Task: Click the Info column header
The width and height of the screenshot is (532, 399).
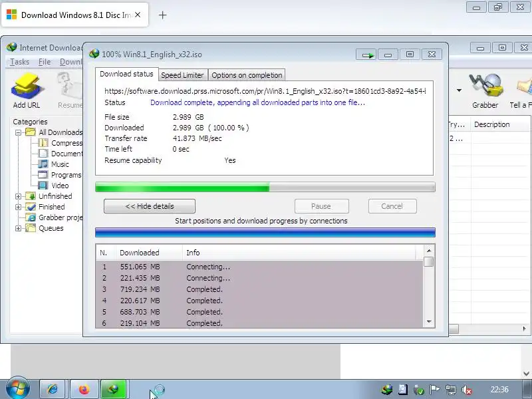Action: point(299,253)
